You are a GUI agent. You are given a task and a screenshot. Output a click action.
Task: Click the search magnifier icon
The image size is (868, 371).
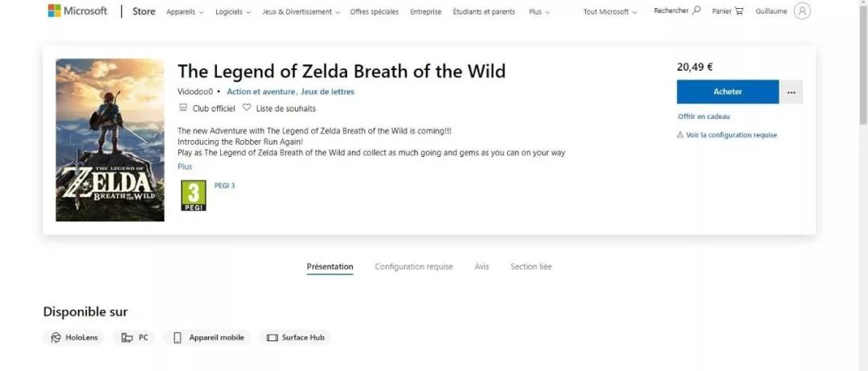(696, 11)
